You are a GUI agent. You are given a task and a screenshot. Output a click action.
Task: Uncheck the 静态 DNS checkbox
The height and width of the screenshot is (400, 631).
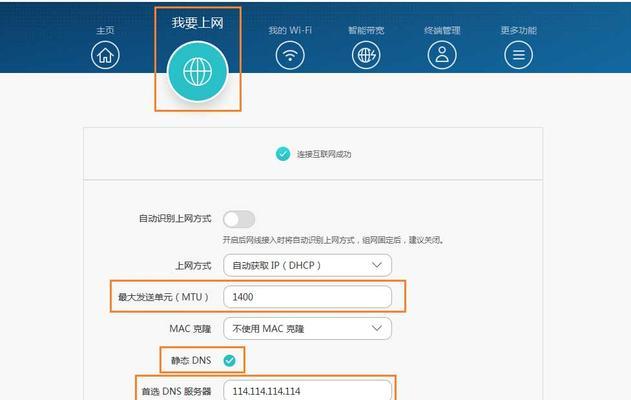pyautogui.click(x=230, y=361)
